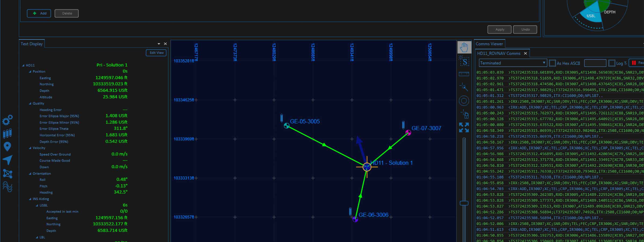Select the crosshair pointer tool in chart toolbar
This screenshot has height=242, width=644.
click(x=464, y=87)
